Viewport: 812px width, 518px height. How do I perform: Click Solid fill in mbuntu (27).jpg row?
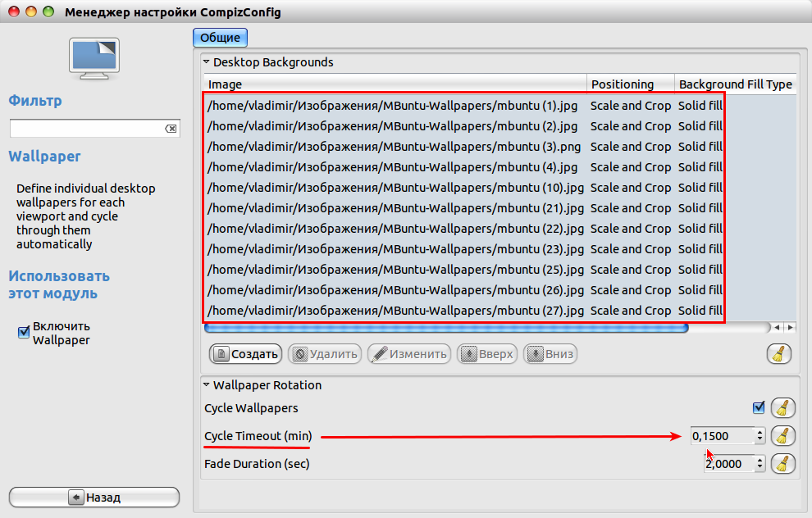(700, 311)
